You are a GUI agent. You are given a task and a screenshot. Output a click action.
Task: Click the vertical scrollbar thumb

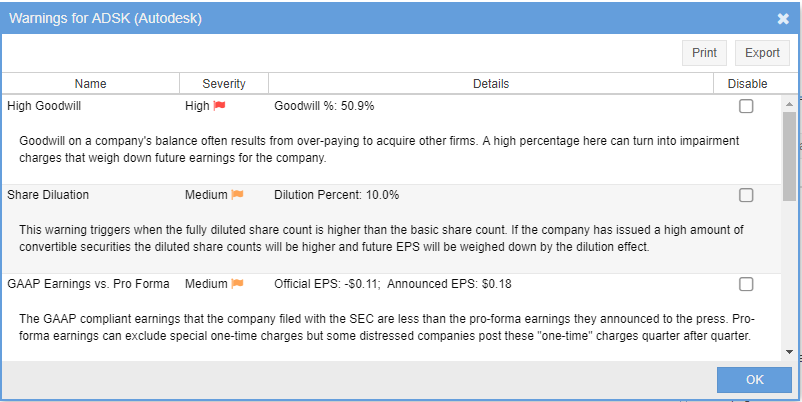(790, 155)
